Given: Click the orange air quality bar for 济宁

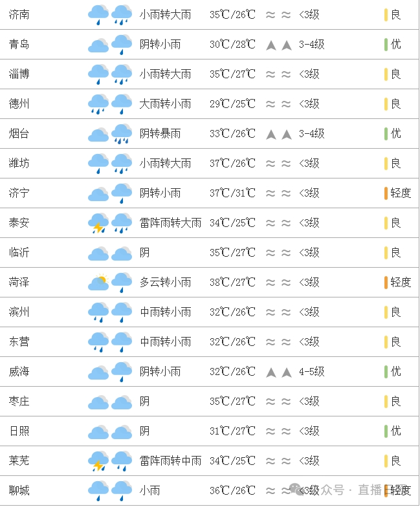Looking at the screenshot, I should [386, 193].
